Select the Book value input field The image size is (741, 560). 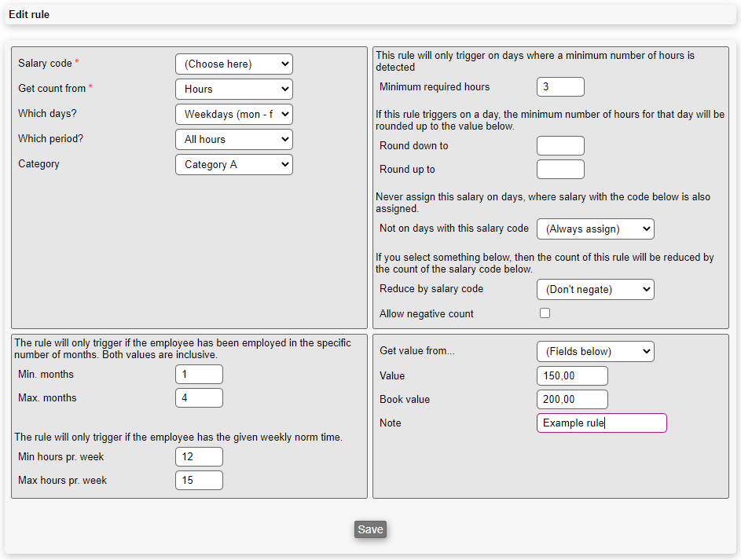572,400
